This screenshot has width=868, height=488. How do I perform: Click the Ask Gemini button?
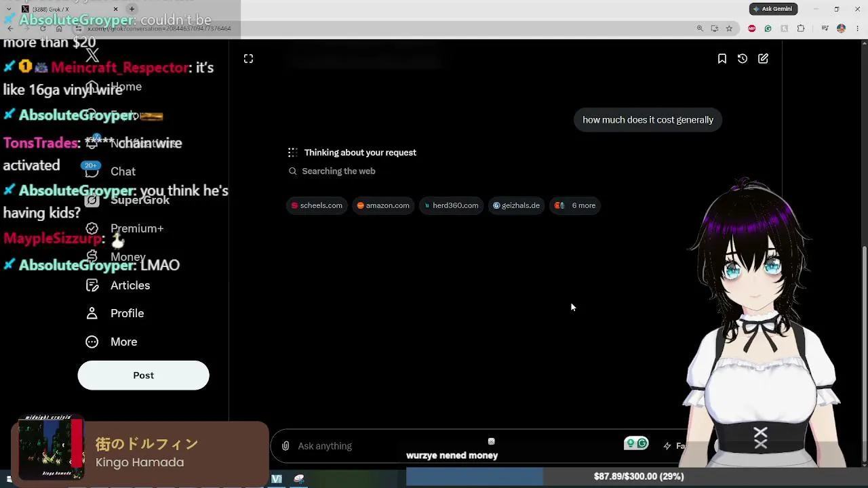[773, 9]
